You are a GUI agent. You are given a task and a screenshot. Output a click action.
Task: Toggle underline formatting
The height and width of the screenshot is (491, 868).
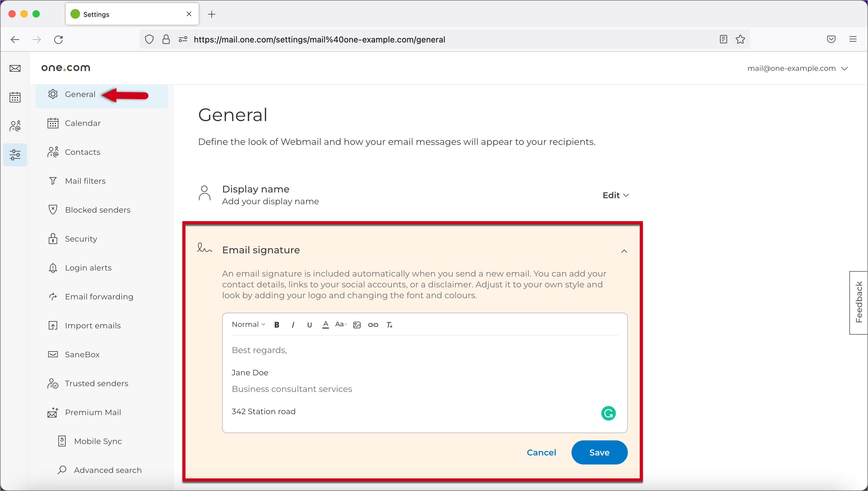[309, 325]
